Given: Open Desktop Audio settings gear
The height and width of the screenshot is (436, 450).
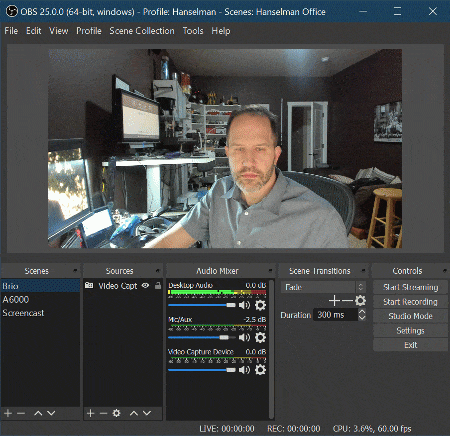Looking at the screenshot, I should click(x=260, y=305).
